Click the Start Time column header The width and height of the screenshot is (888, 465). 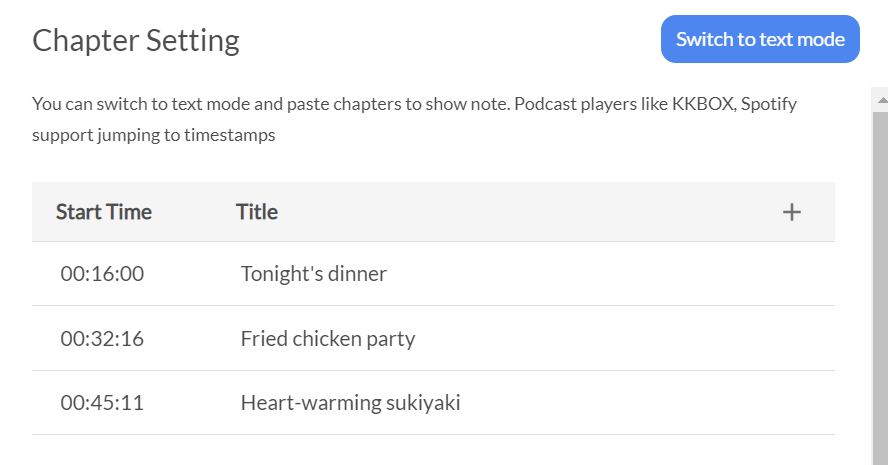pos(104,212)
